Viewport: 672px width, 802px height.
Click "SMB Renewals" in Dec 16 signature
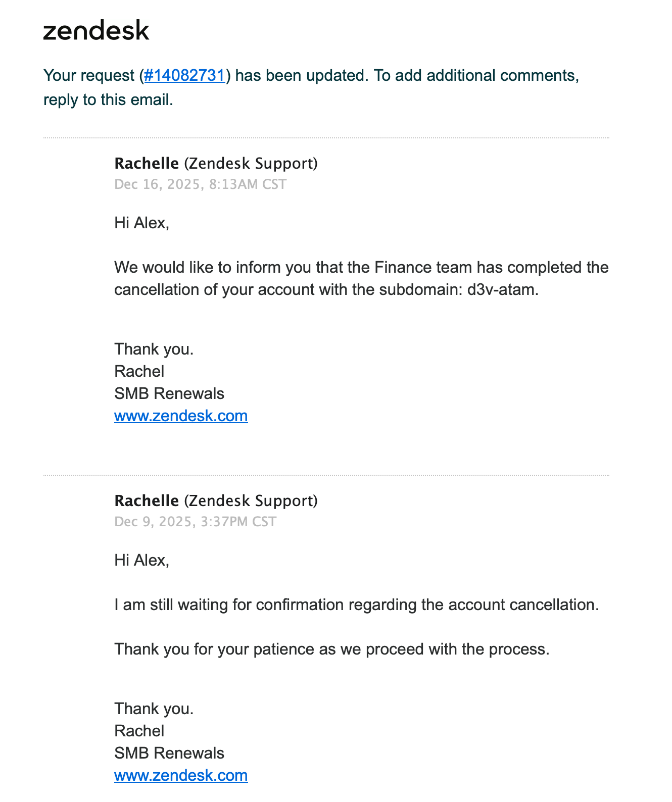pyautogui.click(x=169, y=393)
